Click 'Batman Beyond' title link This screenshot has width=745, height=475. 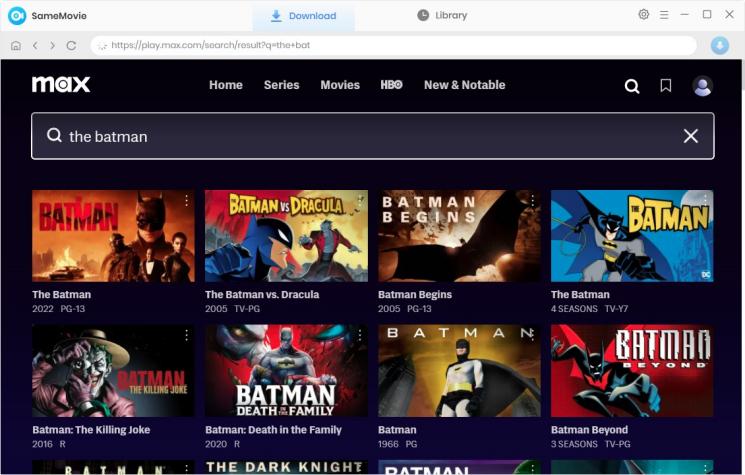pos(589,430)
